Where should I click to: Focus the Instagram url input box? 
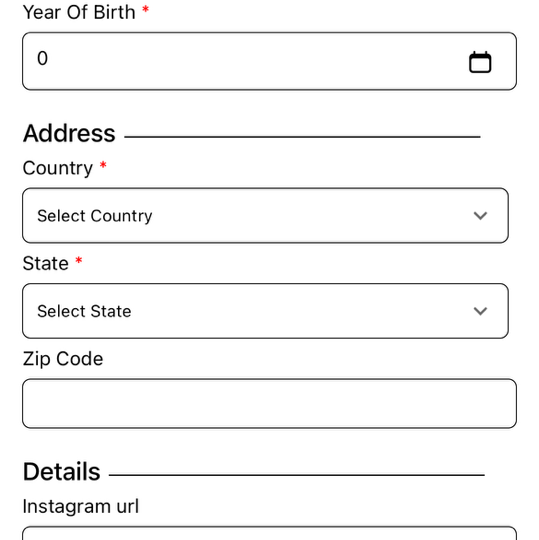pyautogui.click(x=269, y=533)
